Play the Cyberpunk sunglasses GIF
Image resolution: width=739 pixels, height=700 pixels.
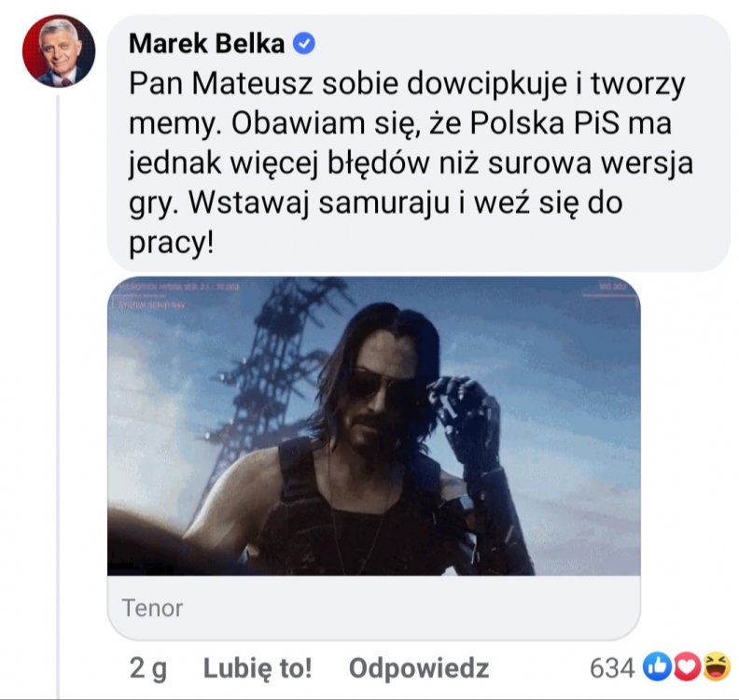(374, 426)
